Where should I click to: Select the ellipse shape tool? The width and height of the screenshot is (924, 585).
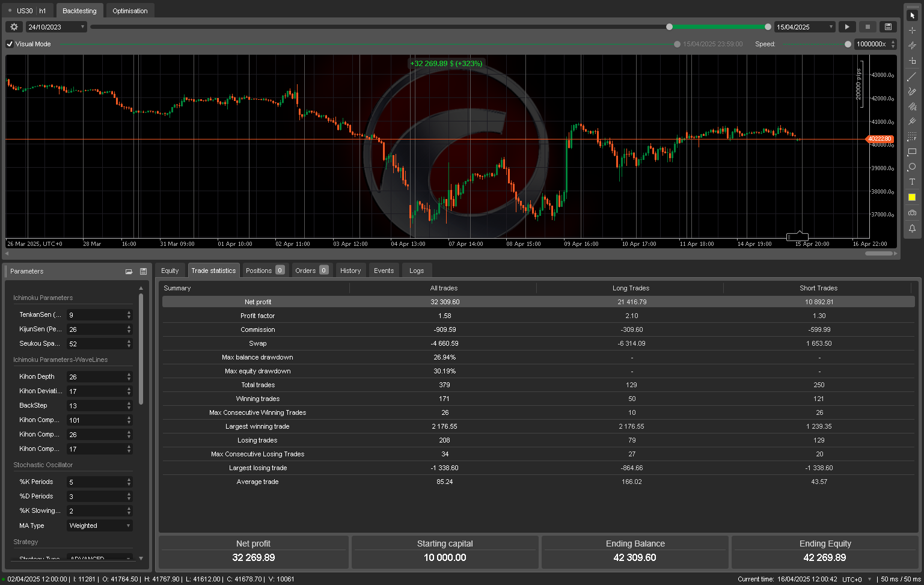pos(912,167)
